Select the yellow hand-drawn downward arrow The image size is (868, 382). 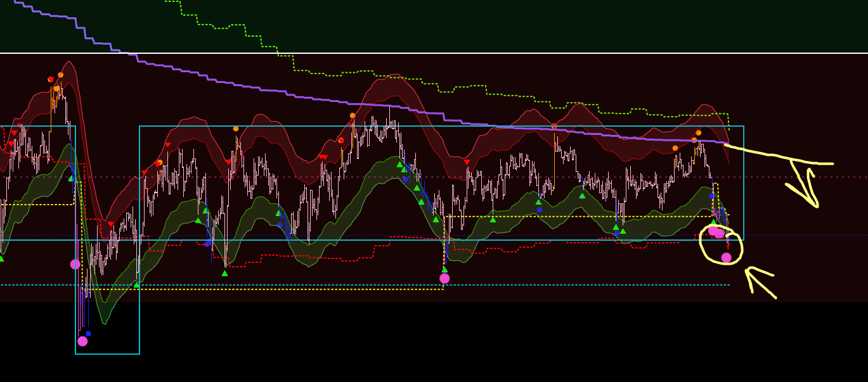[x=803, y=185]
